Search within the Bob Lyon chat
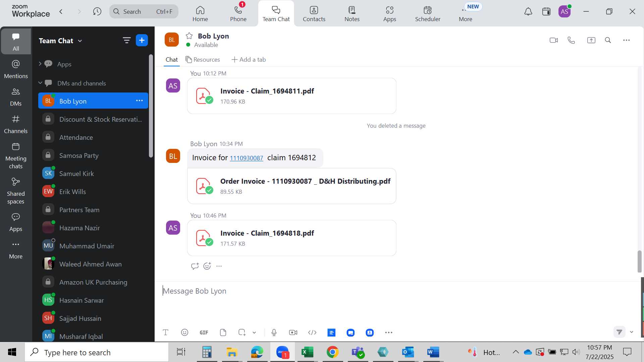 (608, 40)
